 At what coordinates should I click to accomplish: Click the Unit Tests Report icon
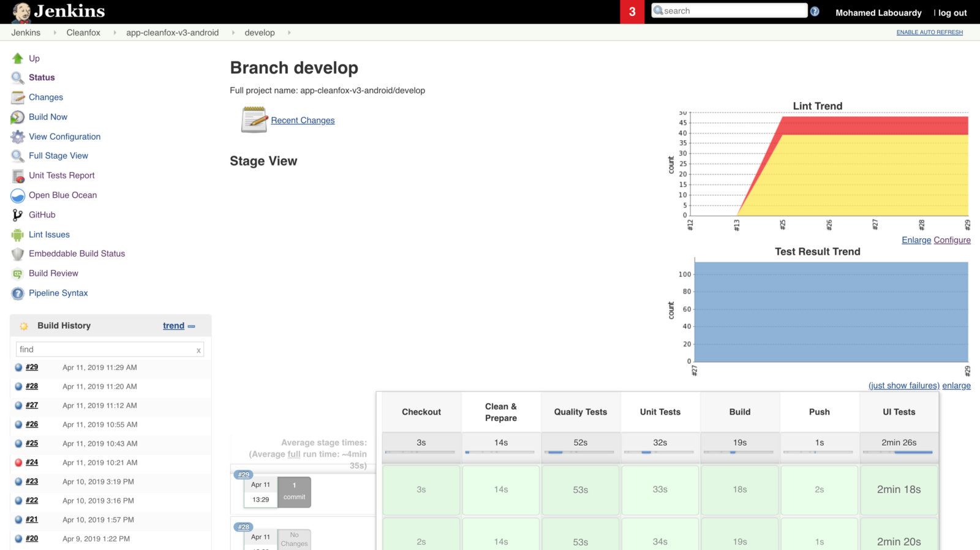18,176
